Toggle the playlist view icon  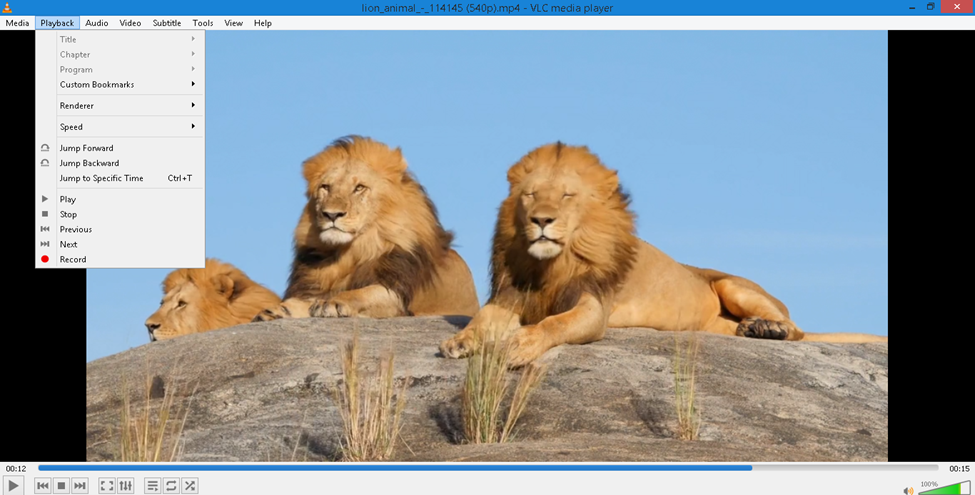(x=152, y=486)
